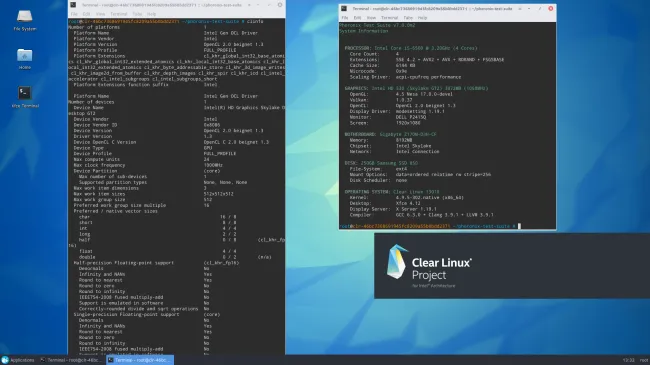Viewport: 650px width, 365px height.
Task: Open Help menu in system info terminal
Action: pyautogui.click(x=422, y=18)
